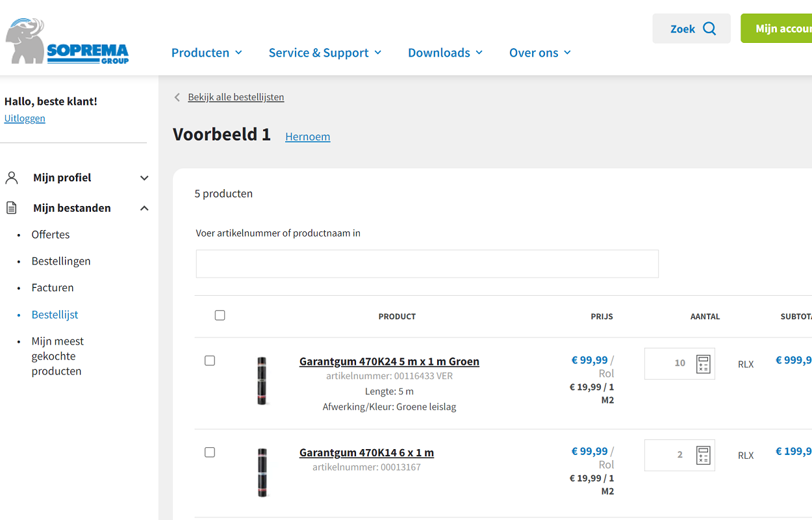Click the magnifier icon in Zoek button
The image size is (812, 520).
(709, 29)
